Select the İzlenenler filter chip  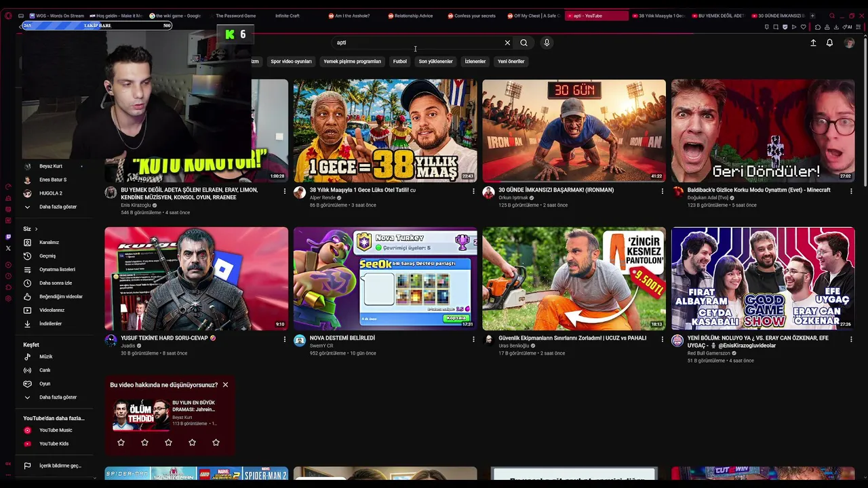click(x=475, y=62)
